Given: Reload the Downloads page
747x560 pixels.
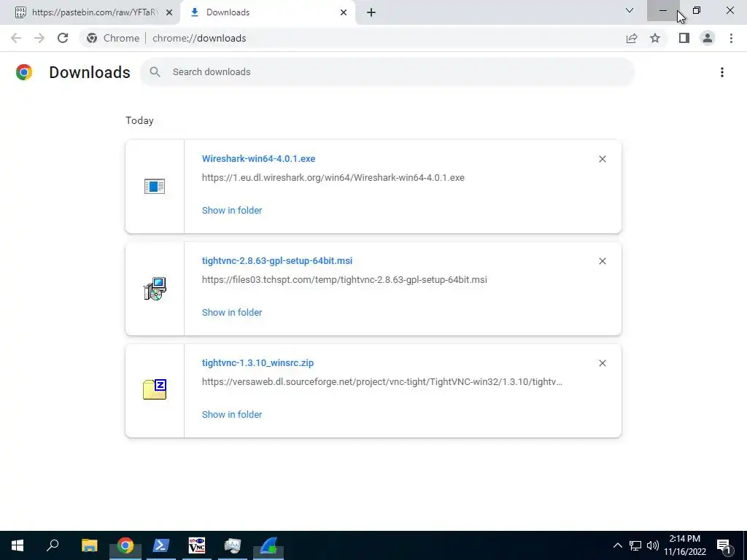Looking at the screenshot, I should (x=63, y=38).
